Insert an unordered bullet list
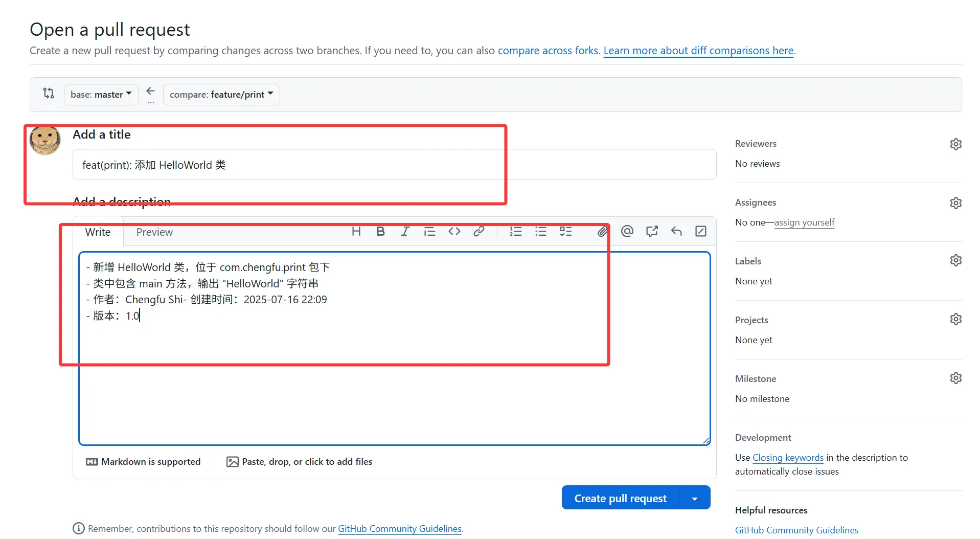Screen dimensions: 980x539 541,232
